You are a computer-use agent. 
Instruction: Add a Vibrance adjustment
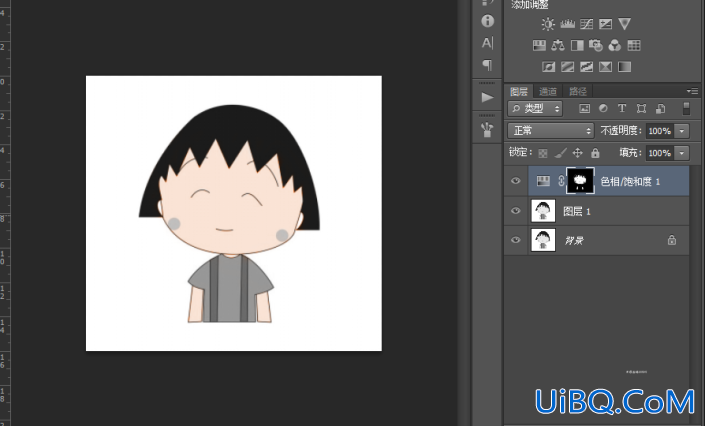625,24
